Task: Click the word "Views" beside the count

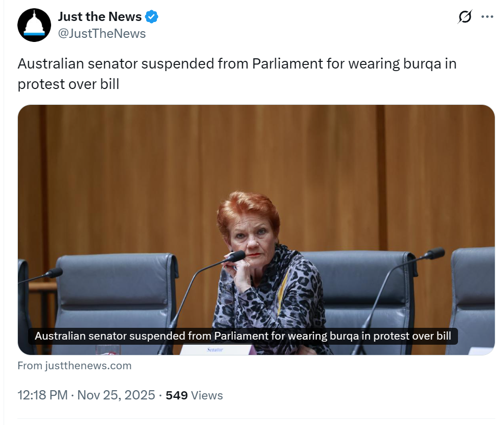Action: pyautogui.click(x=207, y=395)
